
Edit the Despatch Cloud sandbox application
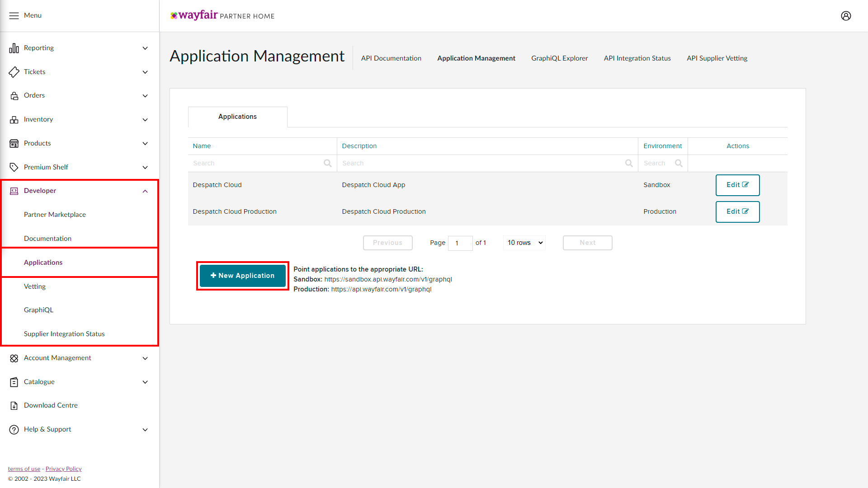pos(737,185)
